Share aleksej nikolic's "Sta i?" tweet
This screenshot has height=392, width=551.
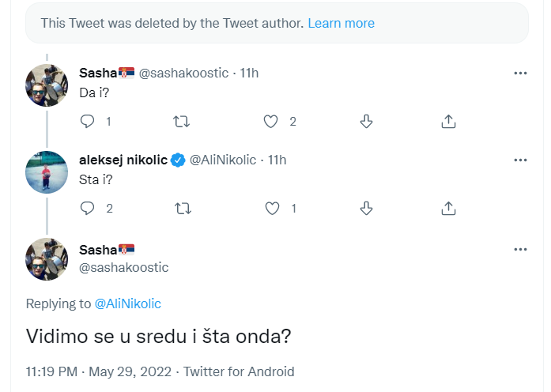pos(447,208)
